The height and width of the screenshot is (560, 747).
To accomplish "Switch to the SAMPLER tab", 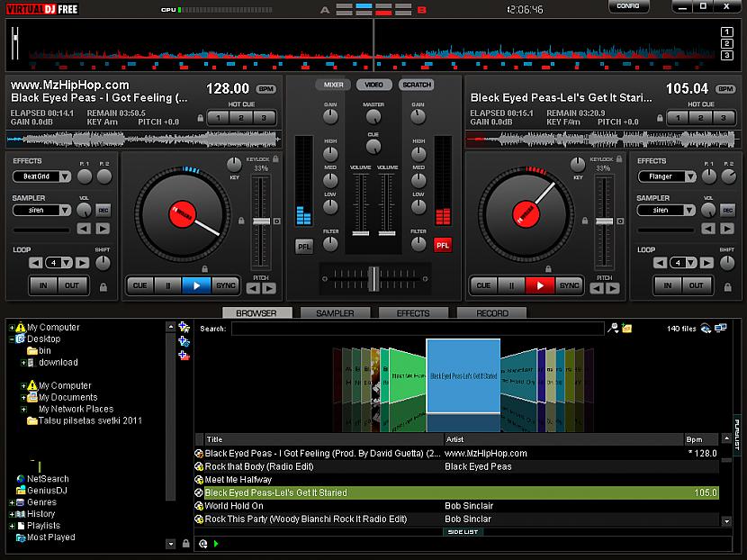I will point(335,313).
